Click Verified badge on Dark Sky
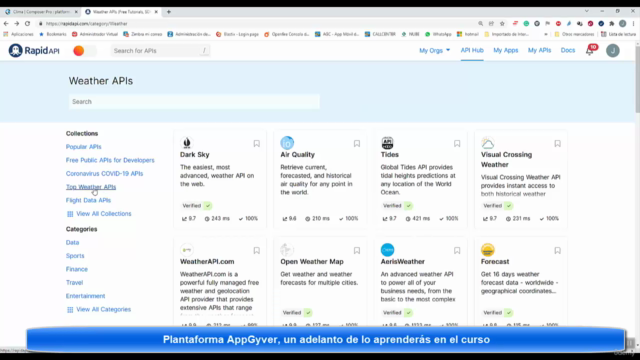640x360 pixels. click(197, 206)
